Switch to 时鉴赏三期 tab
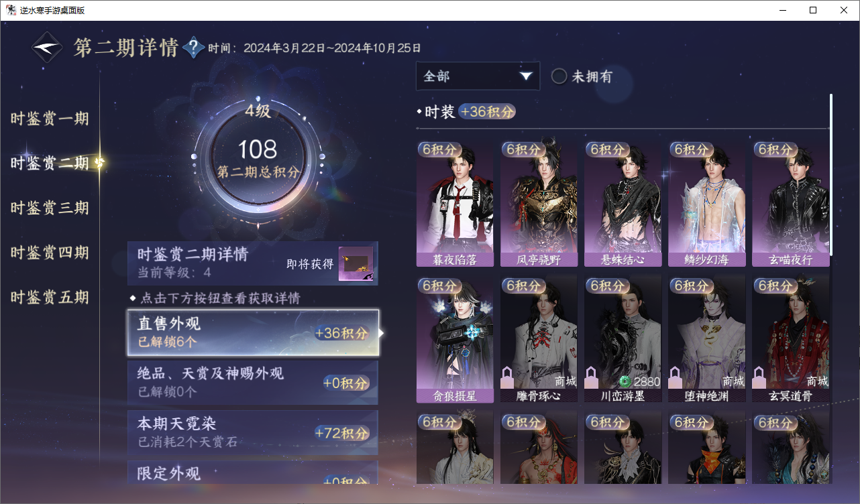The image size is (860, 504). click(x=50, y=208)
